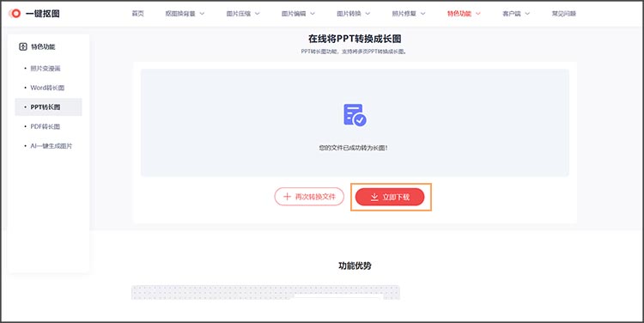Expand the 图片编辑 dropdown arrow

[x=313, y=14]
